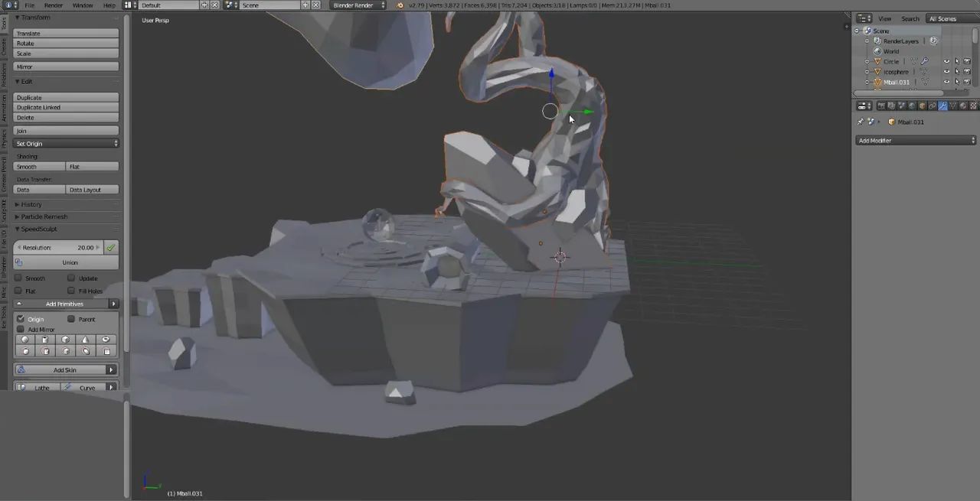The width and height of the screenshot is (980, 501).
Task: Uncheck the Origin checkbox
Action: 20,319
